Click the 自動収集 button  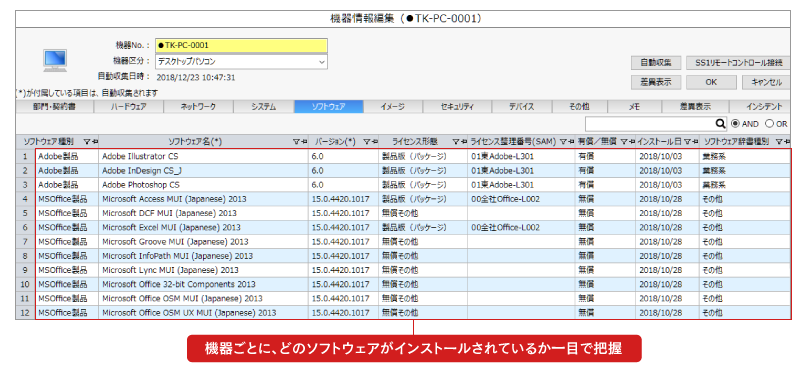(656, 62)
